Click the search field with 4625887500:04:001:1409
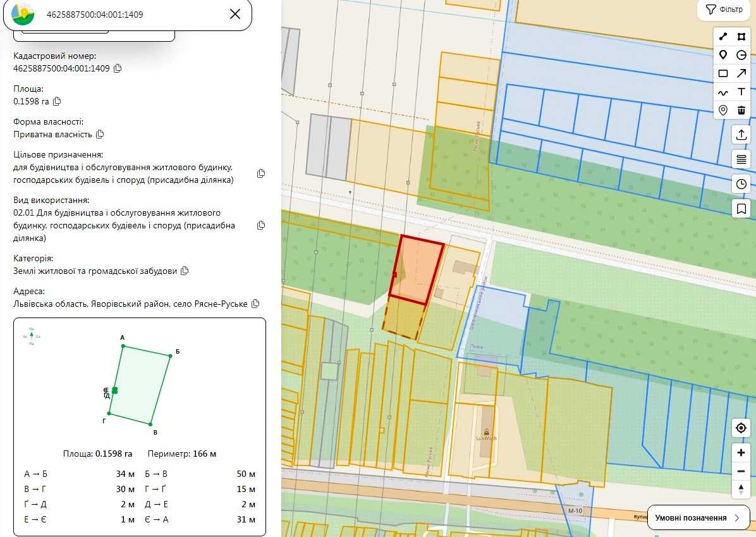756x537 pixels. (x=127, y=15)
